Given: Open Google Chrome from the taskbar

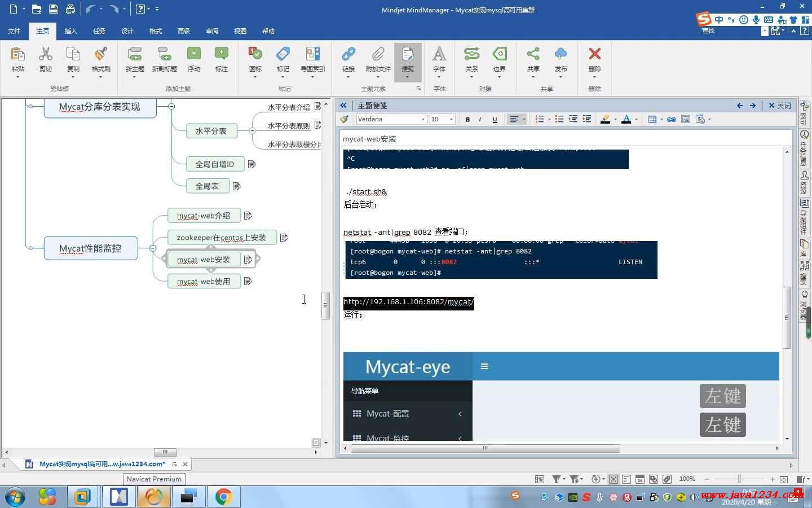Looking at the screenshot, I should pos(223,497).
